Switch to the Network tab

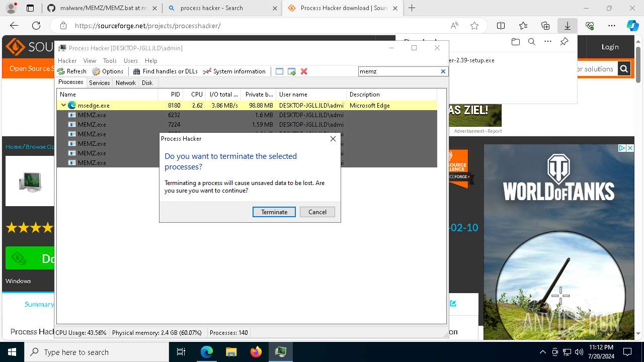coord(126,83)
